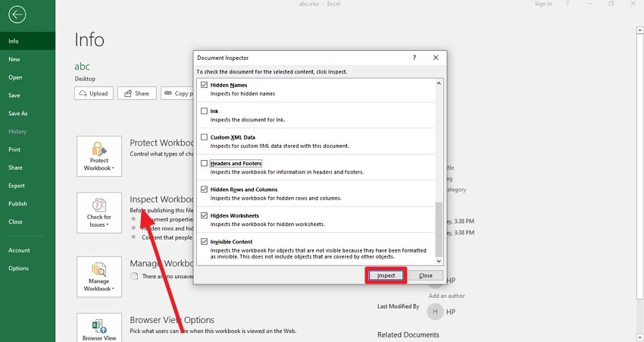Select Print in the sidebar
Viewport: 644px width, 342px height.
click(x=27, y=149)
